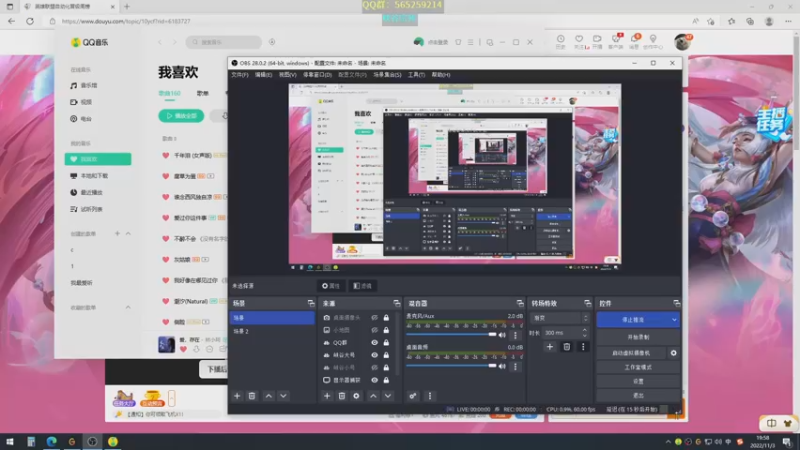
Task: Click 启动虚拟摄像机 button
Action: point(631,353)
